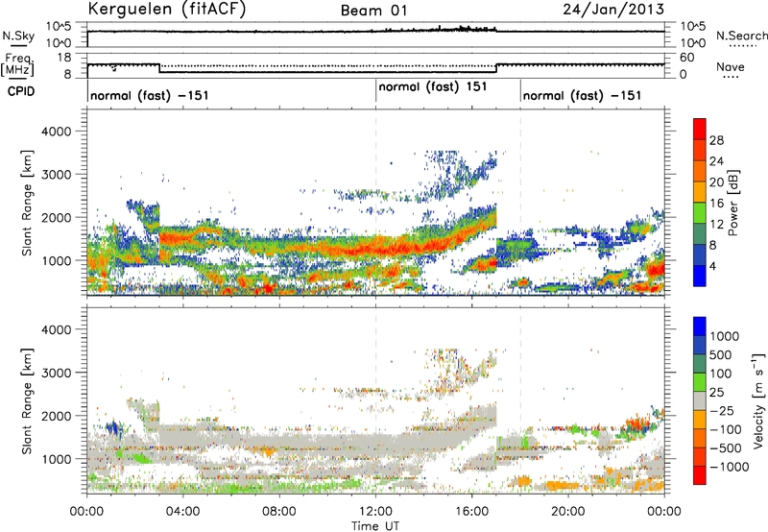Click the 'Nave' legend label
768x532 pixels.
pyautogui.click(x=731, y=67)
